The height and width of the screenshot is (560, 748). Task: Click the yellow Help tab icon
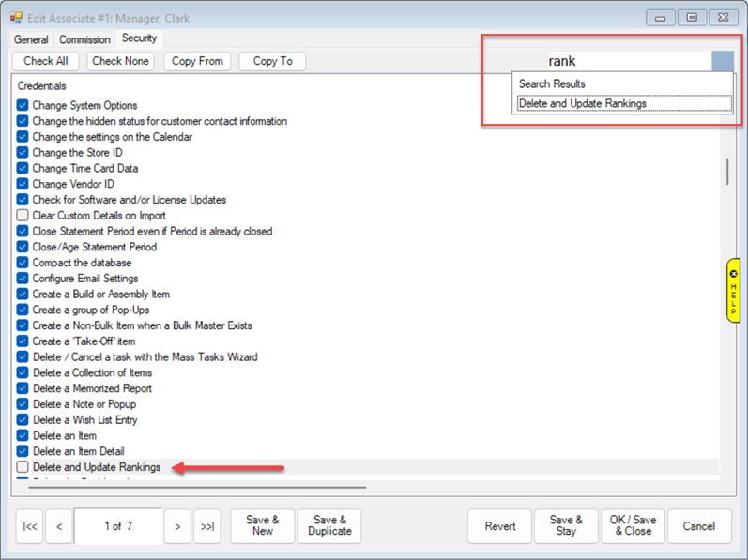pyautogui.click(x=733, y=290)
